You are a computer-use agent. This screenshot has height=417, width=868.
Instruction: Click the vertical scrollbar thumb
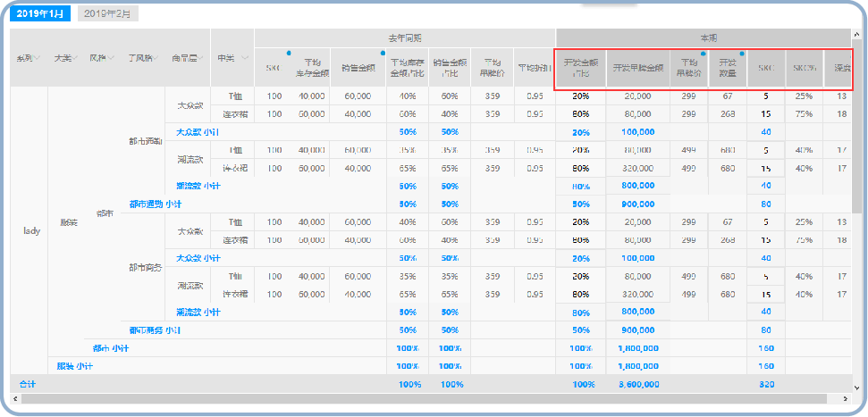[x=855, y=126]
